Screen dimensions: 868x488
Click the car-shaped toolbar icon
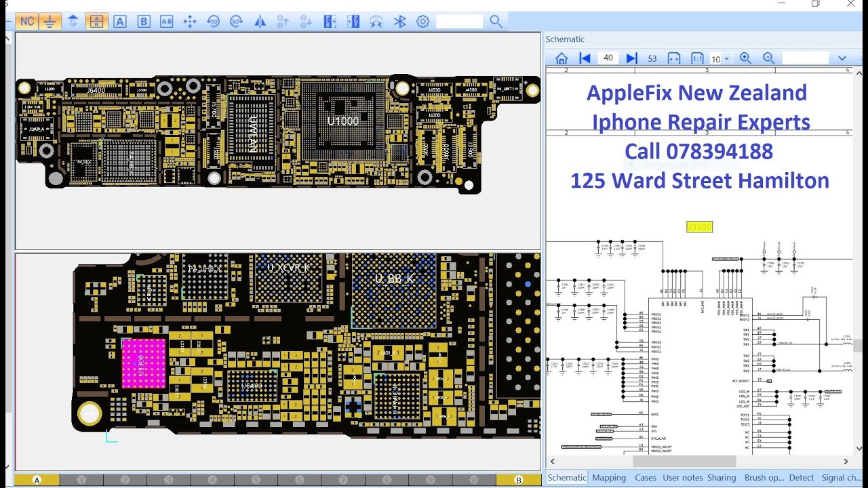click(376, 21)
